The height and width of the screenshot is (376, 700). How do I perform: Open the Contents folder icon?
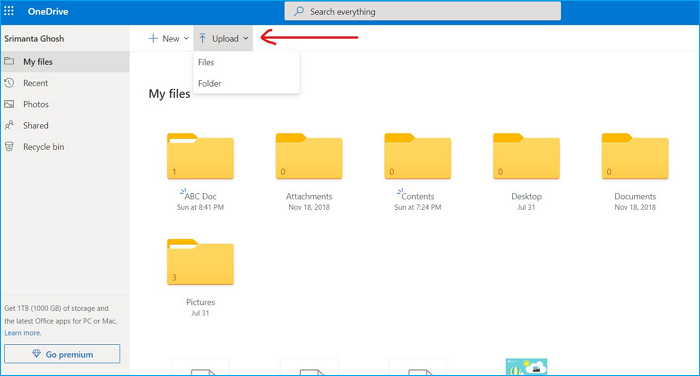pyautogui.click(x=418, y=156)
